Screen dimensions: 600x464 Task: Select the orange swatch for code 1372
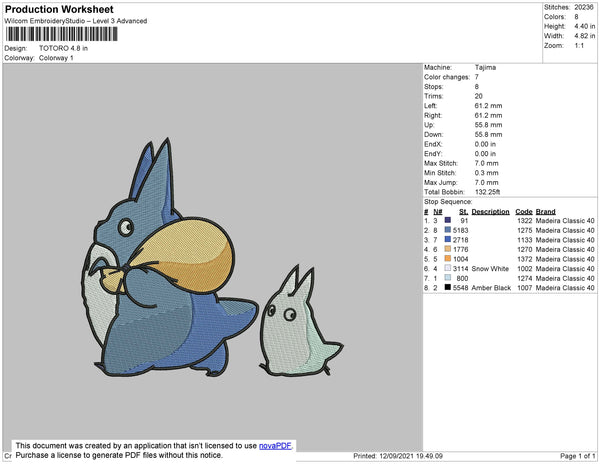(447, 258)
